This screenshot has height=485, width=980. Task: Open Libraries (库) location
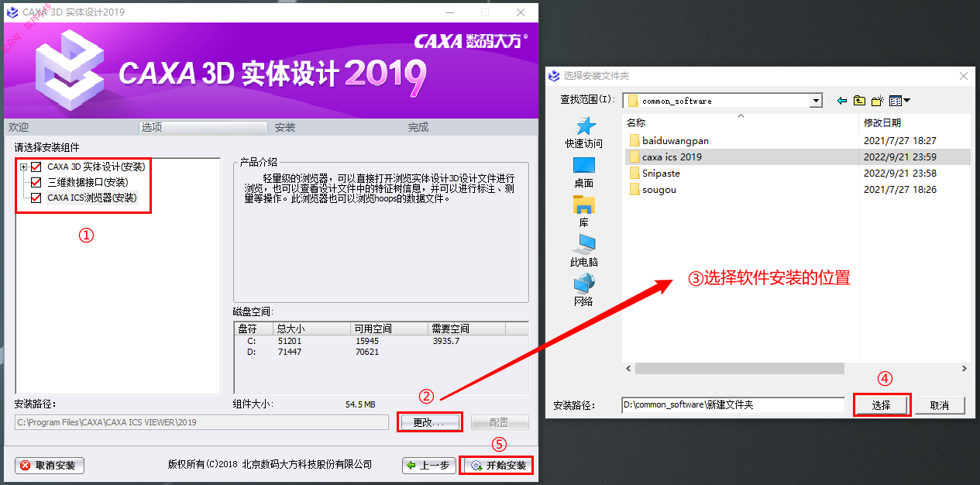click(584, 212)
